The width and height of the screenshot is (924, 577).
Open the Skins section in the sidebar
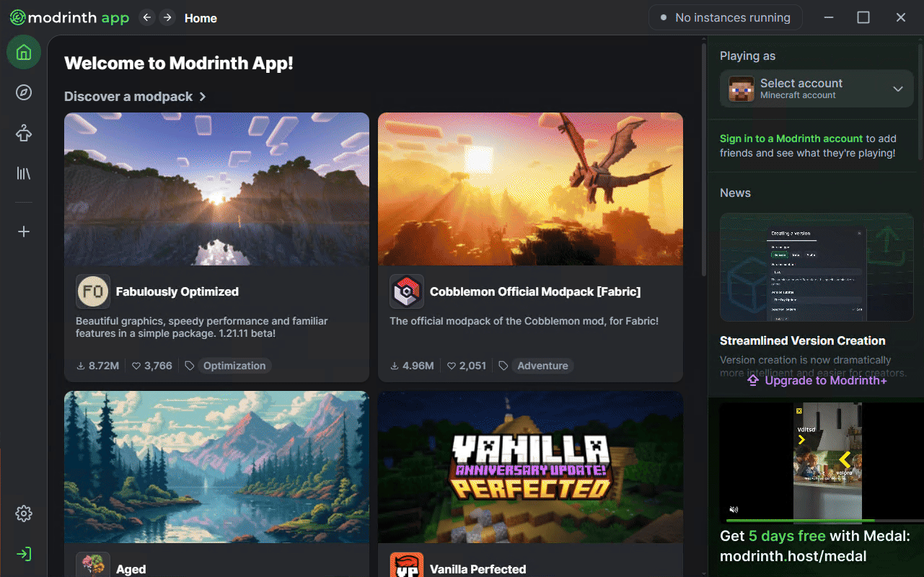coord(23,133)
